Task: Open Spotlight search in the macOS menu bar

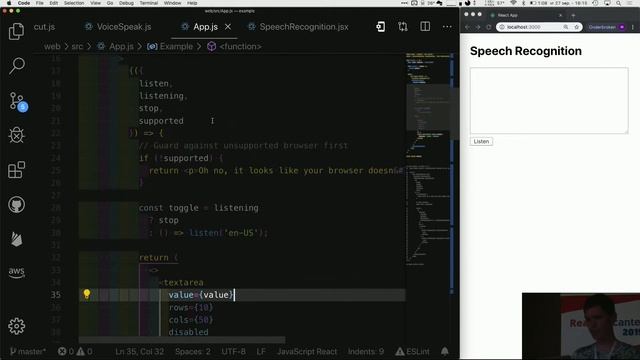Action: [x=619, y=3]
